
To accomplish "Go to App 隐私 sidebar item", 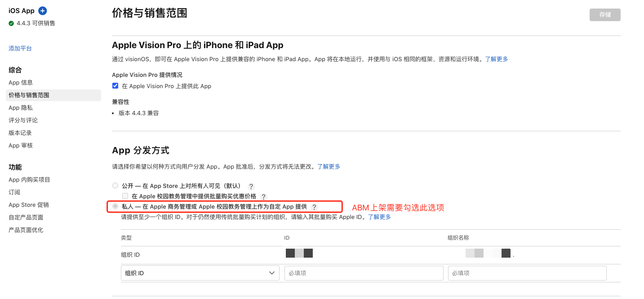I will [x=21, y=108].
